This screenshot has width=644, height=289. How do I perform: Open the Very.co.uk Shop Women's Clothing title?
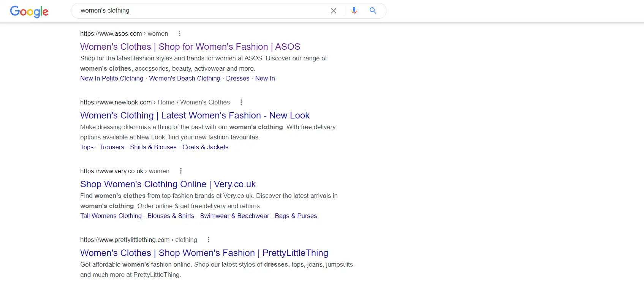(168, 184)
